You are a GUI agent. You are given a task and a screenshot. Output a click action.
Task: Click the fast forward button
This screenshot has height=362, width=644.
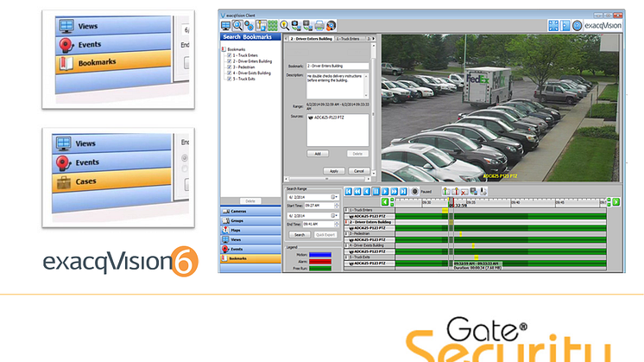click(x=395, y=191)
